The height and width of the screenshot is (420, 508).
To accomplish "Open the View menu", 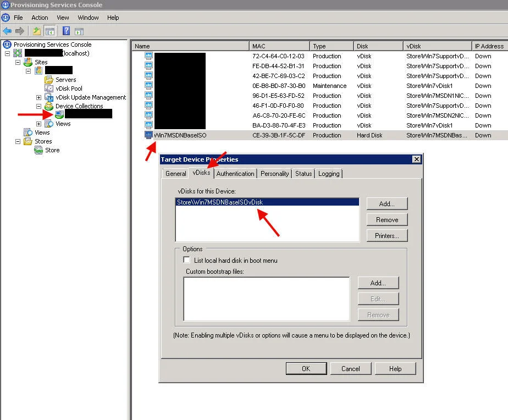I will [x=63, y=18].
